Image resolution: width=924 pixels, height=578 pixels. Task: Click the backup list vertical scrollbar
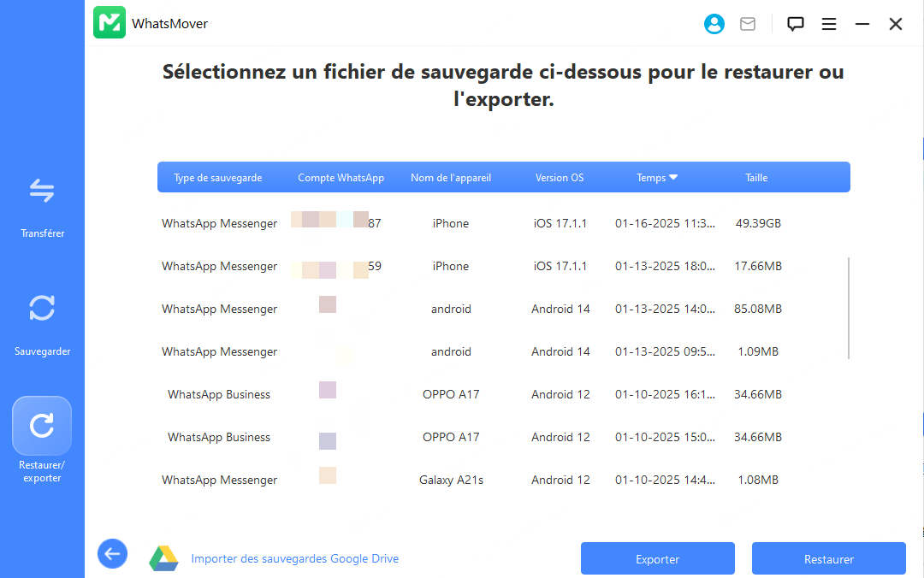pyautogui.click(x=849, y=308)
